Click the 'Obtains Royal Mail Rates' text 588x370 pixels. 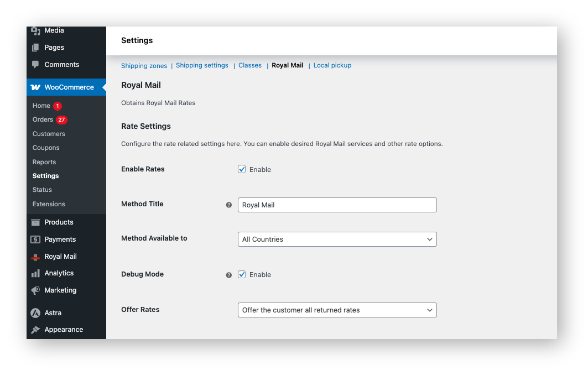point(158,103)
